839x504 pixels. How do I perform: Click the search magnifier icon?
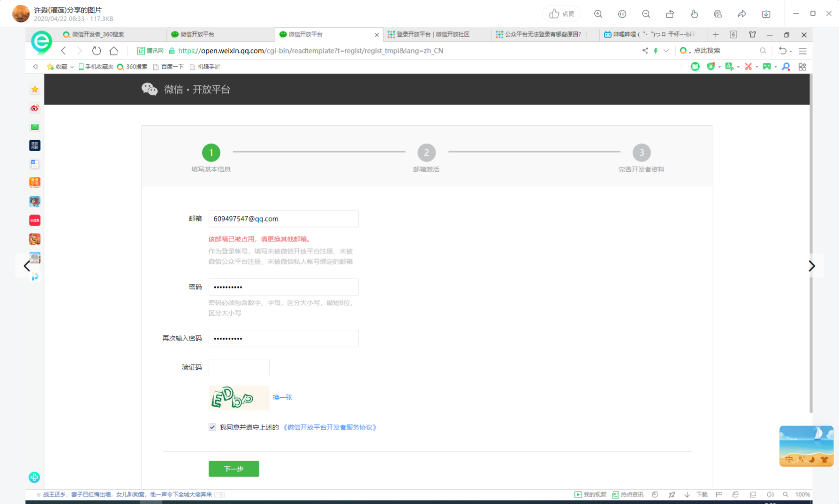click(763, 51)
